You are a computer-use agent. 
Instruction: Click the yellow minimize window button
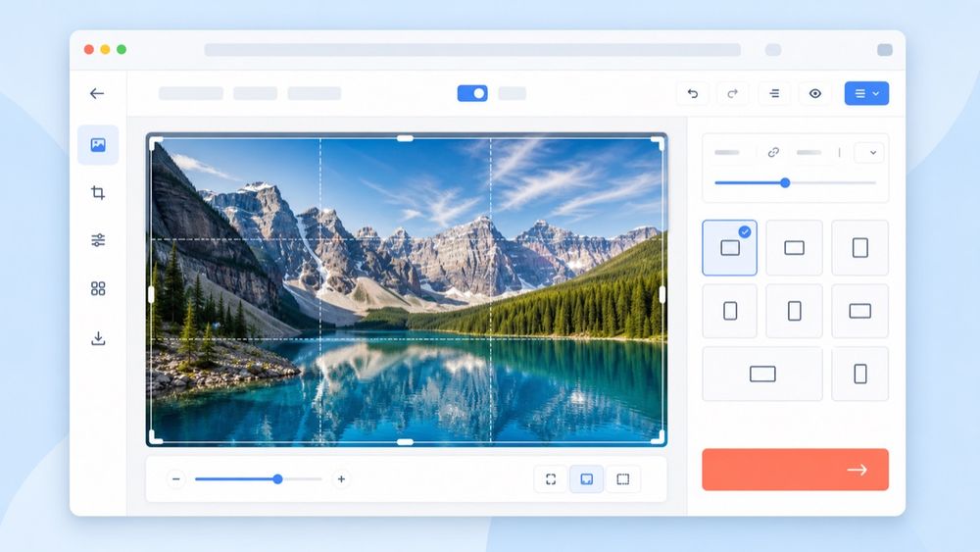click(x=105, y=49)
